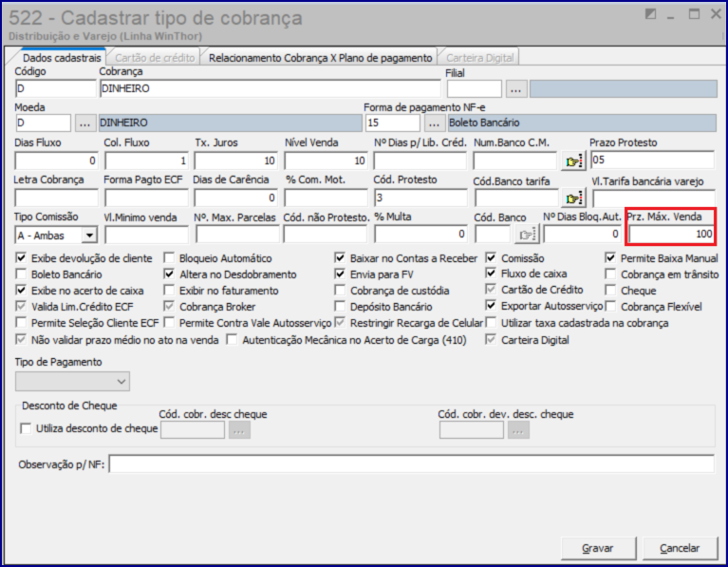Screen dimensions: 728x567
Task: Click the Cobrança field containing DINHEIRO
Action: (x=271, y=88)
